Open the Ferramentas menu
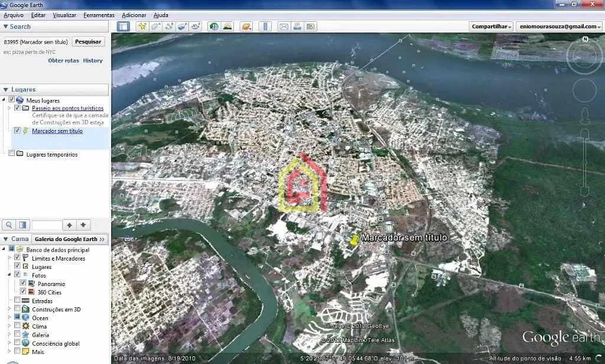 point(99,15)
